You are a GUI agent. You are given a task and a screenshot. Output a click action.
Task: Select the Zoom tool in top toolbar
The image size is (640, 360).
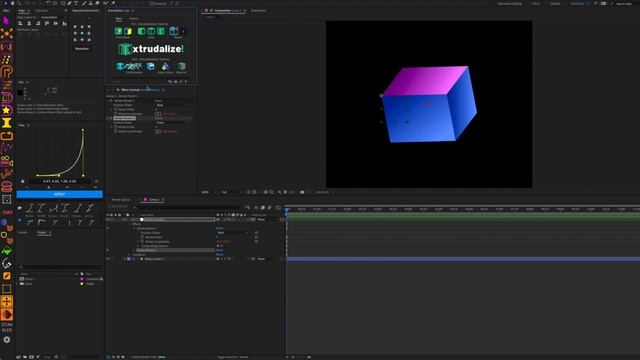tap(19, 3)
